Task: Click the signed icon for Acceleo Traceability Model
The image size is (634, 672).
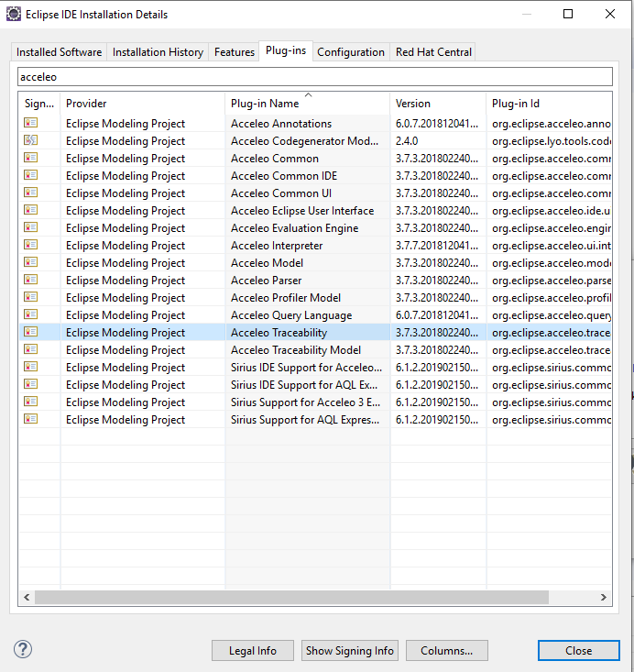Action: click(x=30, y=350)
